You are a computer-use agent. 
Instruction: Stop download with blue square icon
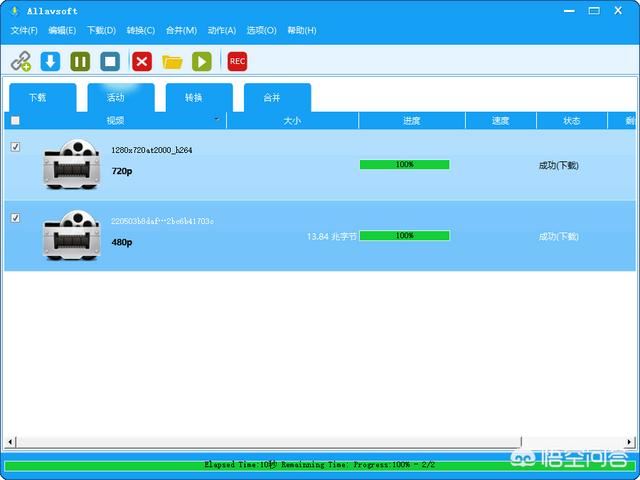pyautogui.click(x=110, y=62)
